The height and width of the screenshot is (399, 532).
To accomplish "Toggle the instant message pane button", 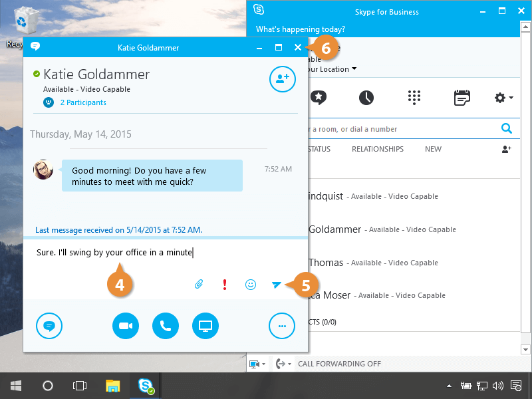I will tap(49, 326).
